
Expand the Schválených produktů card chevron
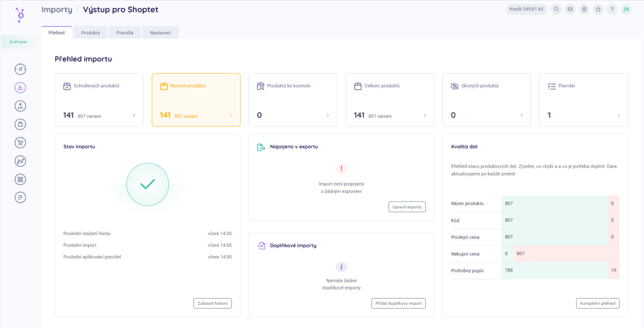coord(134,116)
